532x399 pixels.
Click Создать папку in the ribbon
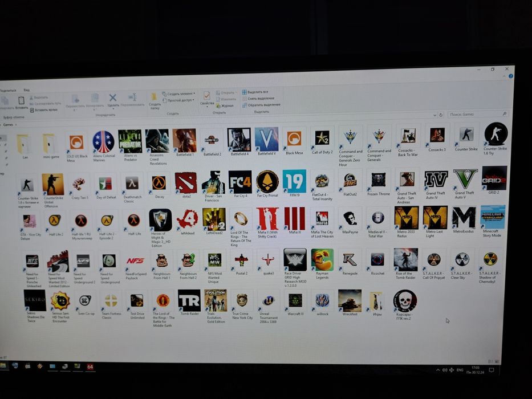pos(155,101)
